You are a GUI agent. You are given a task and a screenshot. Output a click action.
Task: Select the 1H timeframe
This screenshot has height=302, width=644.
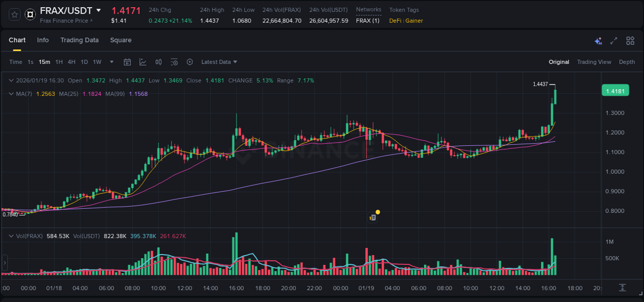coord(58,62)
